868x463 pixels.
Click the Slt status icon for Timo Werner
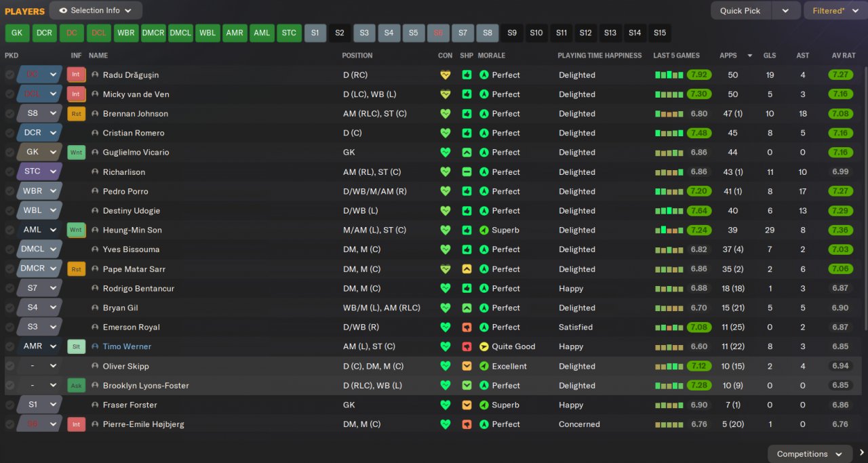[76, 346]
